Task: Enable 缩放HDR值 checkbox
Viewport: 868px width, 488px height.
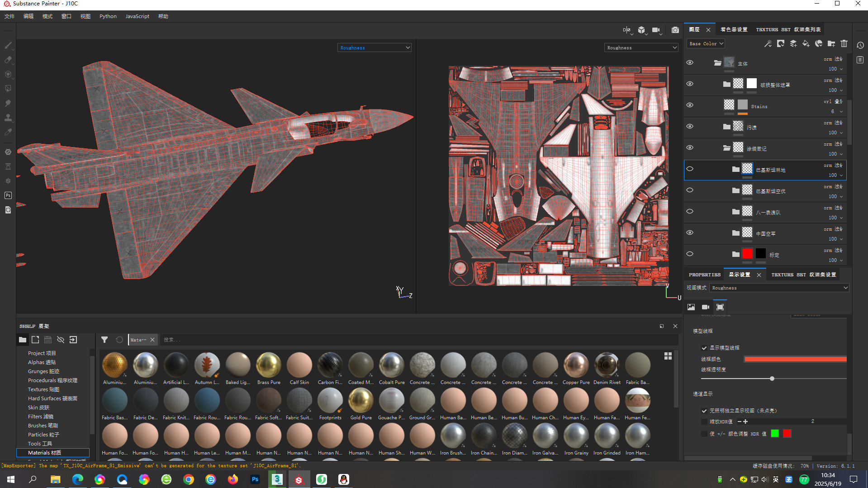Action: pos(704,422)
